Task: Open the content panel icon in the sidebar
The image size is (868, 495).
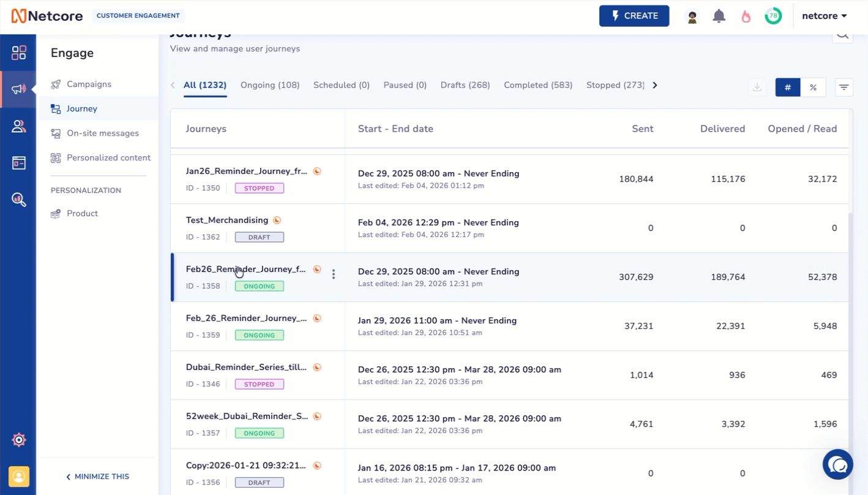Action: pyautogui.click(x=18, y=163)
